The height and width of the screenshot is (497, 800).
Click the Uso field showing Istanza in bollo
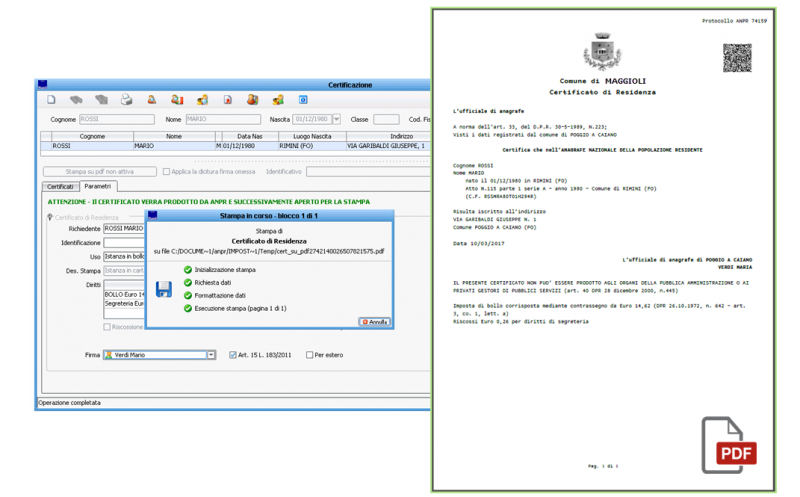(124, 256)
